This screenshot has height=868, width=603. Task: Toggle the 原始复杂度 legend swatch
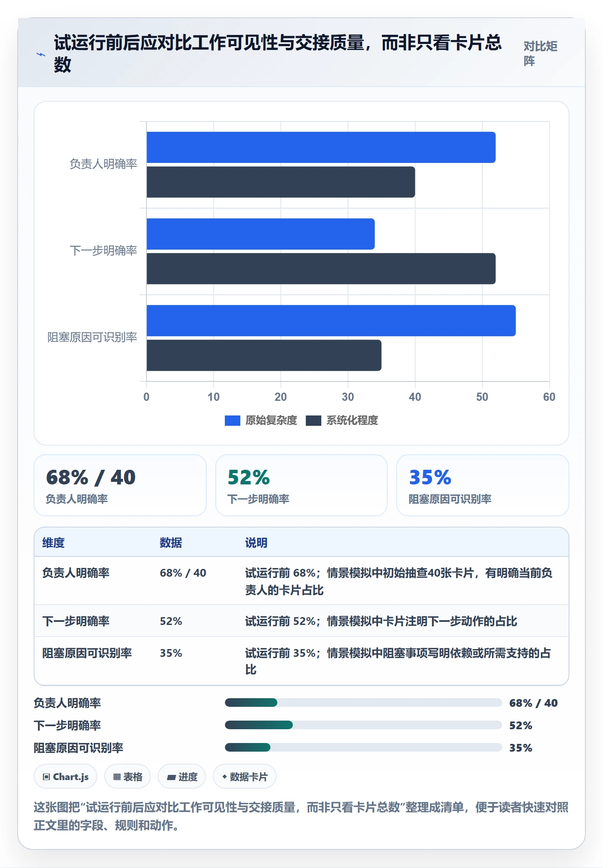pos(232,420)
